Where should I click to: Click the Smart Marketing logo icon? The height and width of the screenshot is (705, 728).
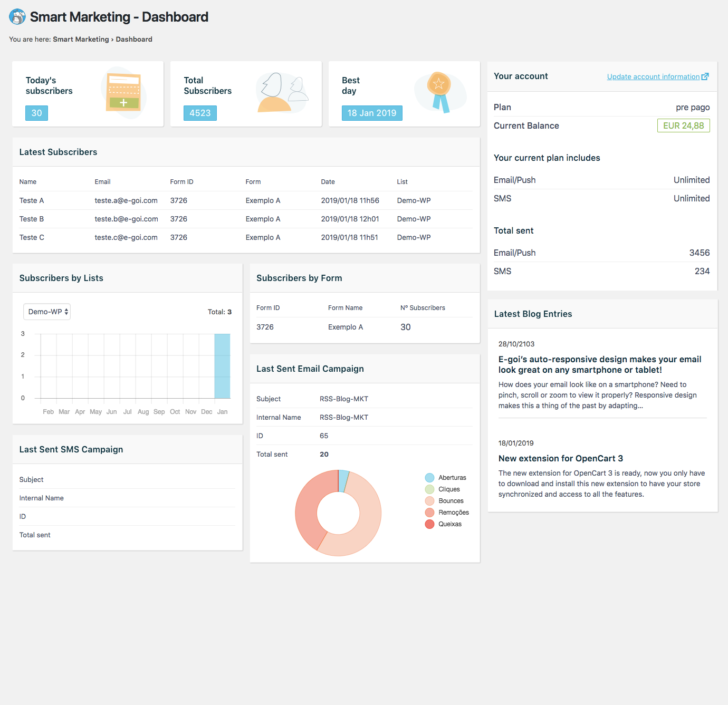[x=17, y=17]
